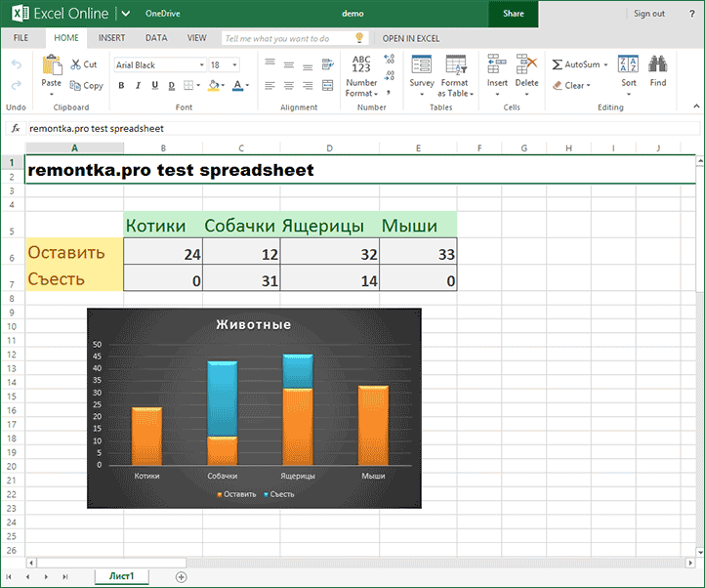Click the AutoSum sigma button
This screenshot has height=588, width=705.
576,64
